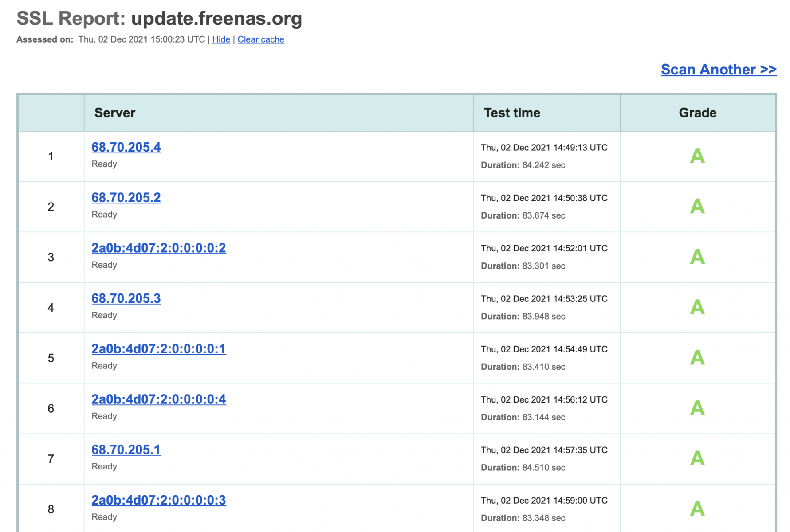790x532 pixels.
Task: Click row number 1 cell
Action: pyautogui.click(x=51, y=156)
